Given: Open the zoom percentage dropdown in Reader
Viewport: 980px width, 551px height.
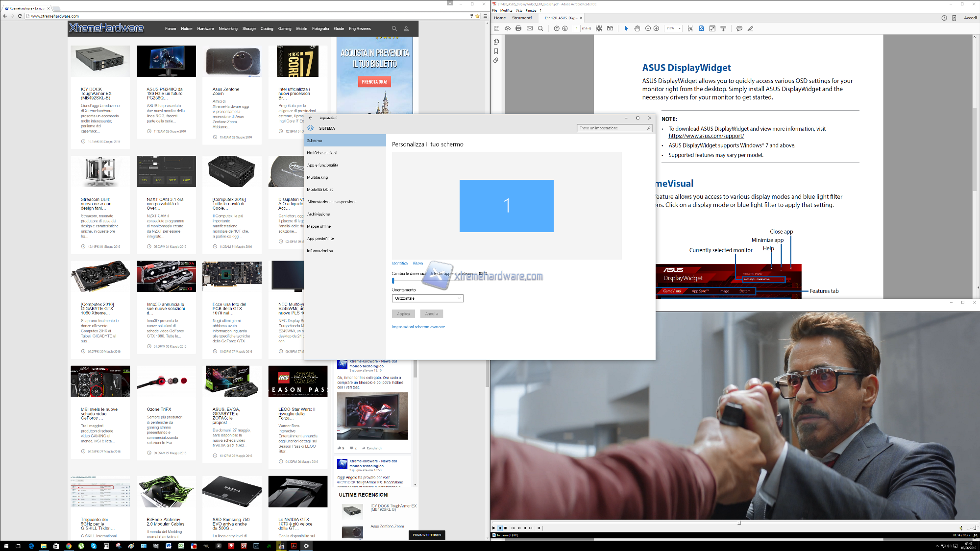Looking at the screenshot, I should (679, 28).
